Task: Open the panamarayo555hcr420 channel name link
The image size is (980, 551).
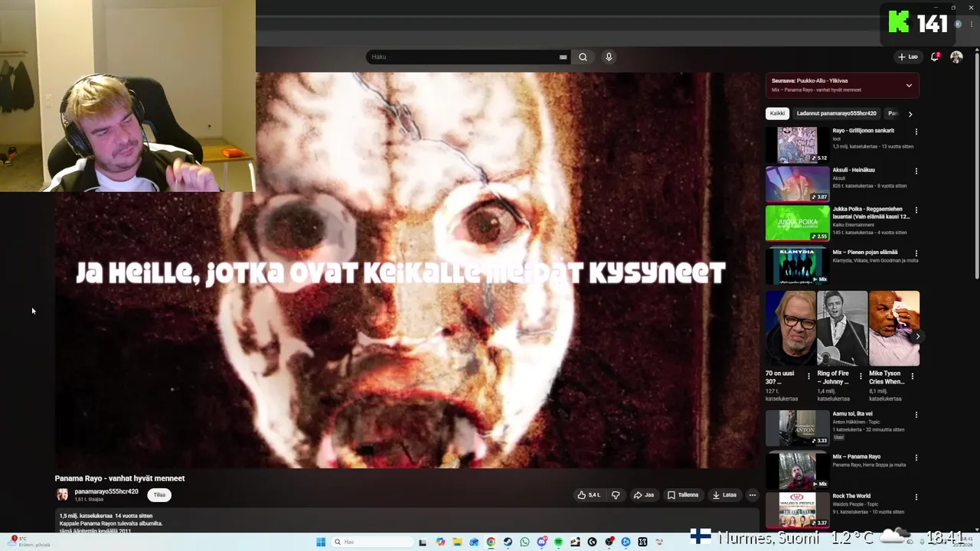Action: [x=106, y=491]
